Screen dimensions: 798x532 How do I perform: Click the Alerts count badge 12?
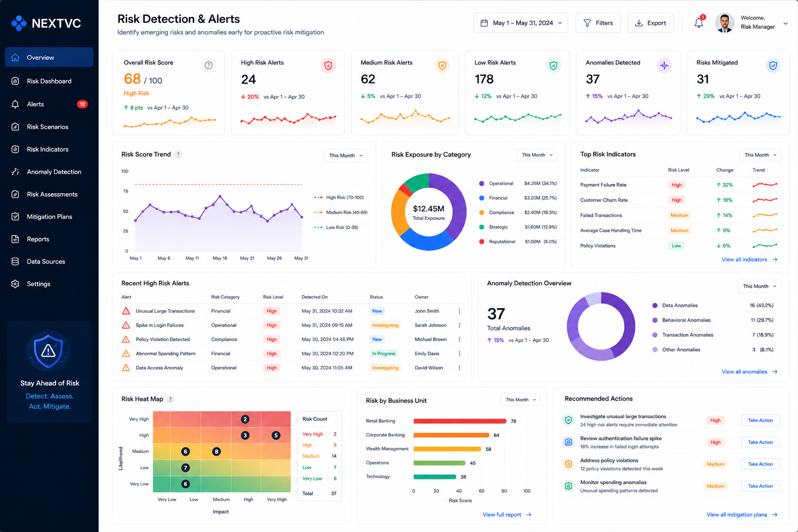(x=82, y=104)
